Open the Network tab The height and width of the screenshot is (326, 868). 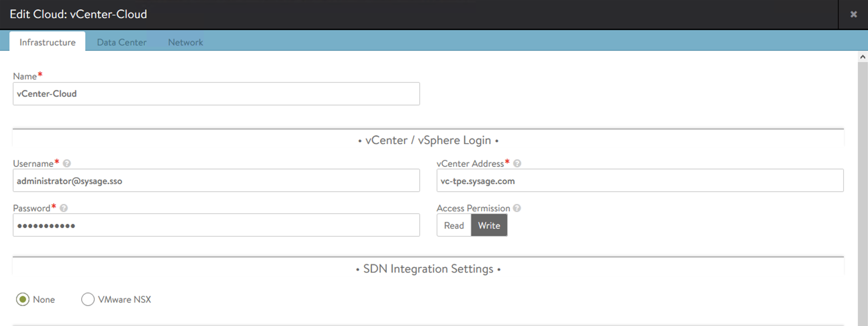click(185, 43)
